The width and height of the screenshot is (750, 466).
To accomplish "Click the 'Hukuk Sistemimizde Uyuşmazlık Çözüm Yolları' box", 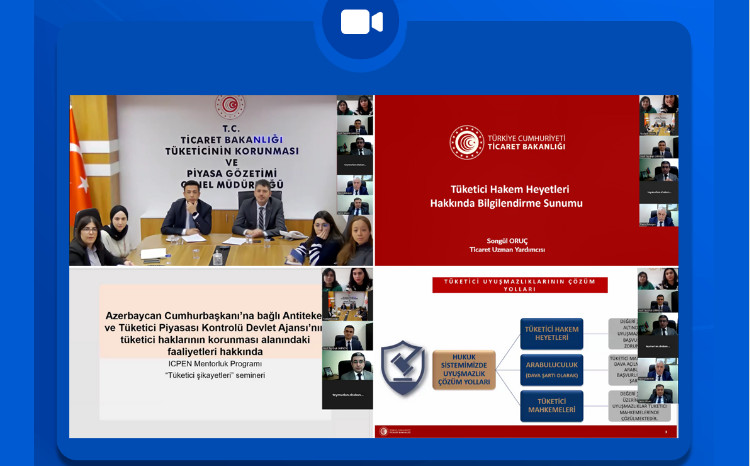I will click(x=464, y=370).
